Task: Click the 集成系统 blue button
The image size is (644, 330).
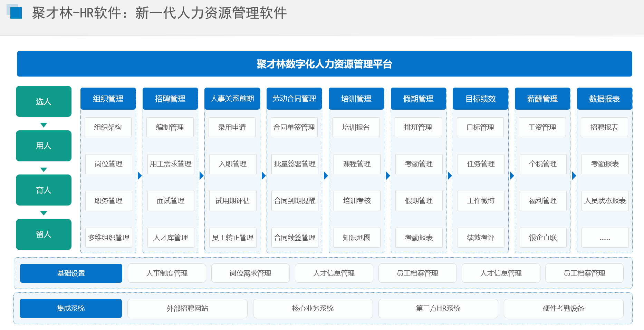Action: click(71, 309)
